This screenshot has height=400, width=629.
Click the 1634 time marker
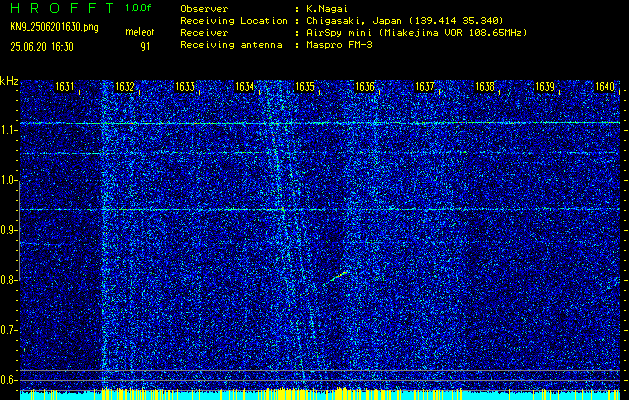click(x=244, y=86)
